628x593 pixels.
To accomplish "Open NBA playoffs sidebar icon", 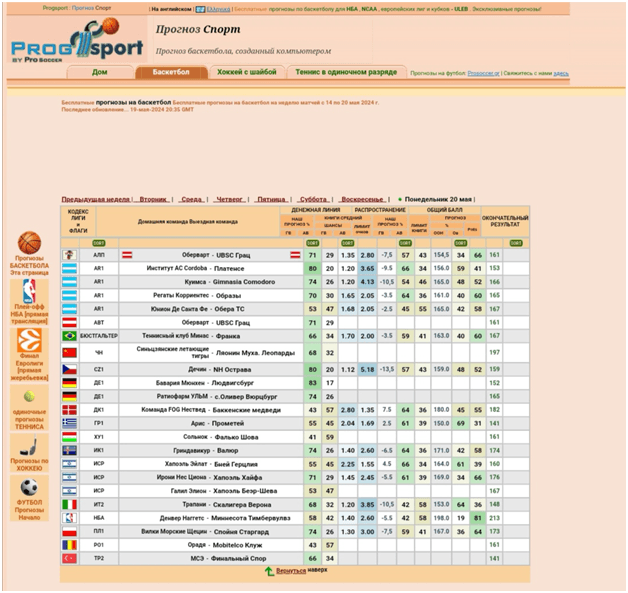I will [29, 291].
